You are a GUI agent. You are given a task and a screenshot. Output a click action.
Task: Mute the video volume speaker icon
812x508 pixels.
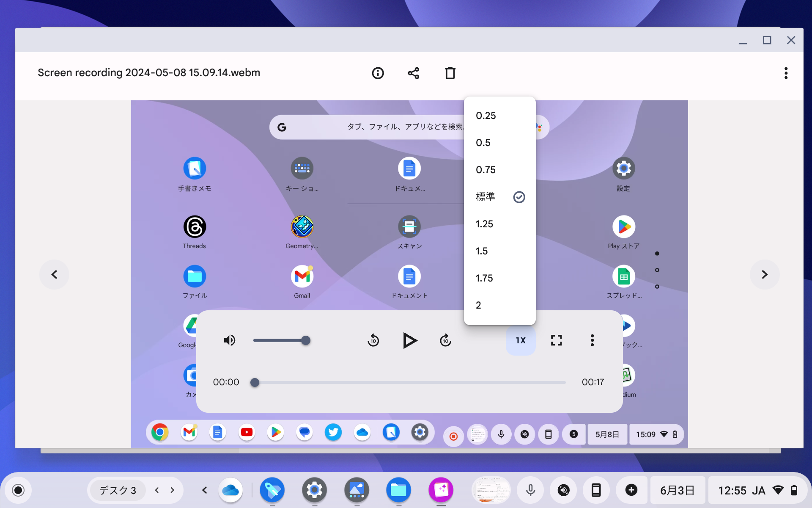229,340
